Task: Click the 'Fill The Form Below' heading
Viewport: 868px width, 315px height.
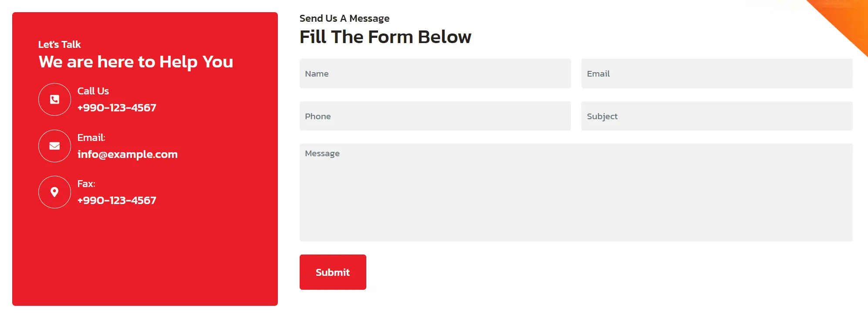Action: 385,37
